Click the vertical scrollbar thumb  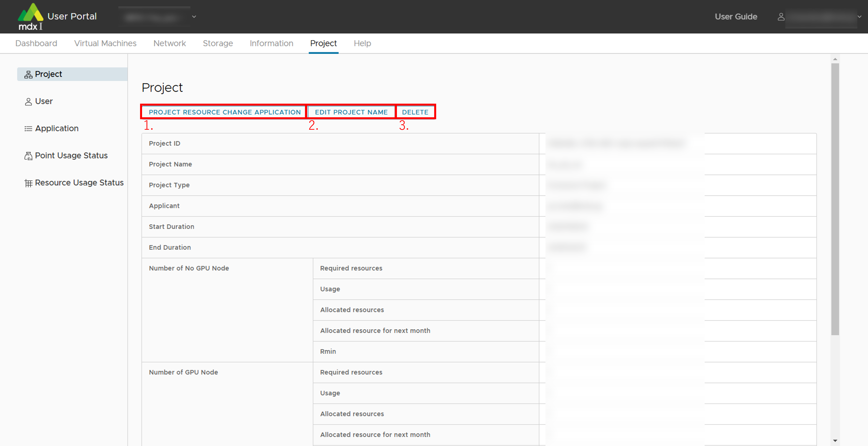835,199
